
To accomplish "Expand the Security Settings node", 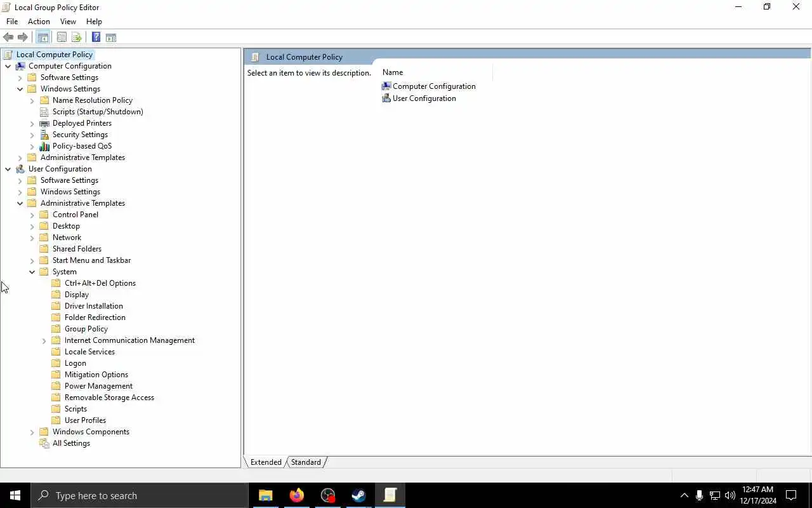I will point(32,135).
